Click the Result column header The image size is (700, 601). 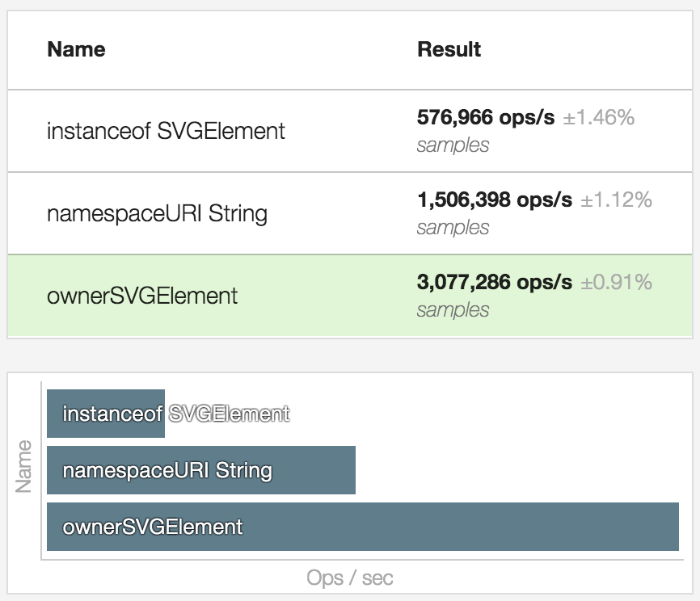tap(449, 49)
